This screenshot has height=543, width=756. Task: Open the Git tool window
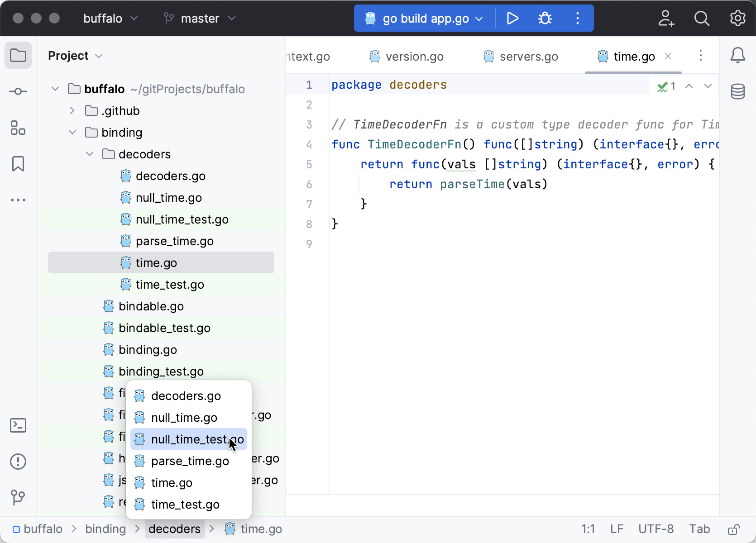[18, 498]
